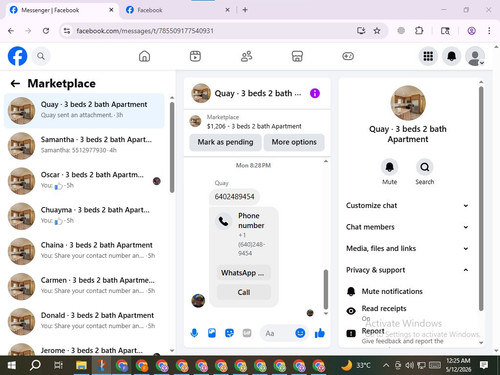Screen dimensions: 500x375
Task: Click the Report option
Action: 408,335
